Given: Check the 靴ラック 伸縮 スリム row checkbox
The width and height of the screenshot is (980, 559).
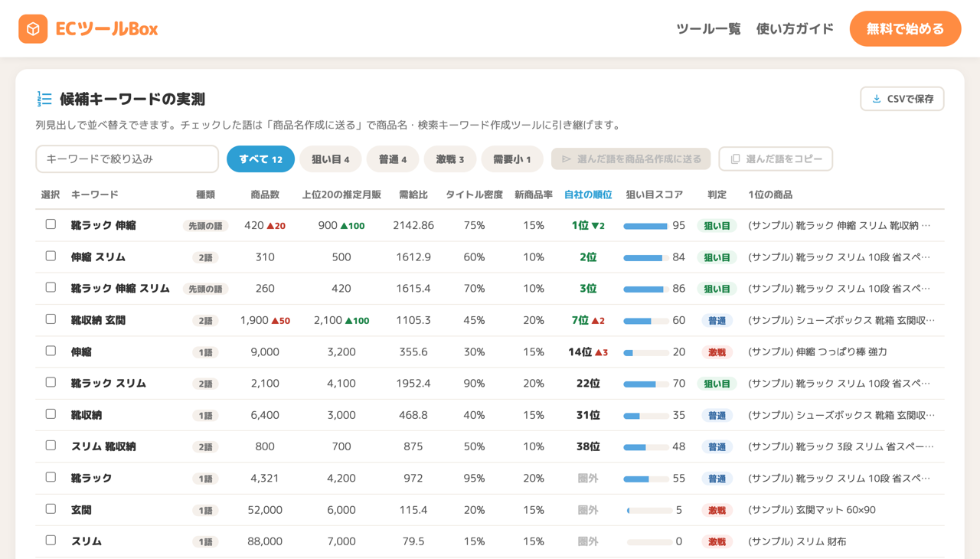Looking at the screenshot, I should point(51,287).
